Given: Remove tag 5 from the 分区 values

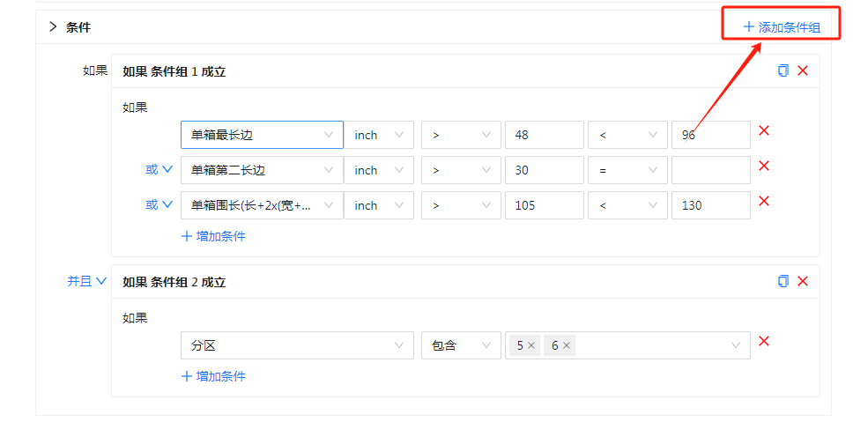Looking at the screenshot, I should point(530,345).
